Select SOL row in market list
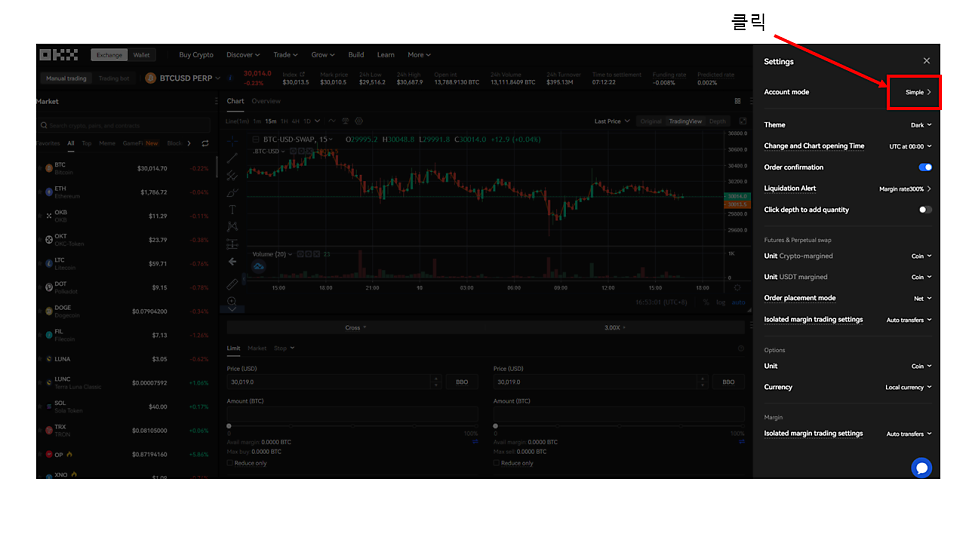 click(x=126, y=407)
